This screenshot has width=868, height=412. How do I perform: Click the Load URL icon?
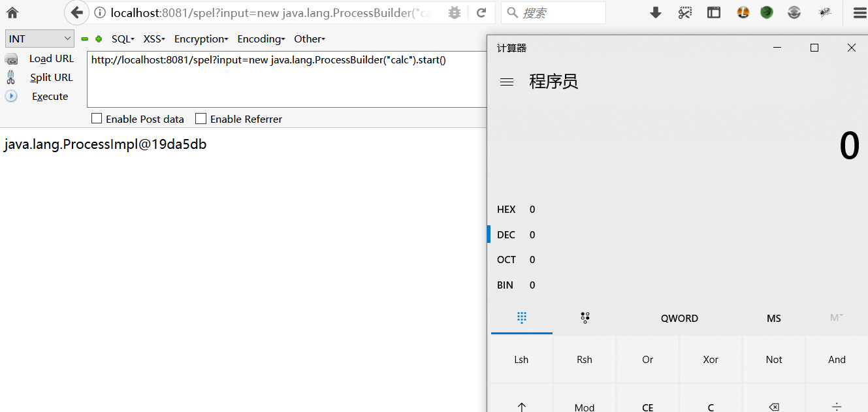tap(11, 59)
